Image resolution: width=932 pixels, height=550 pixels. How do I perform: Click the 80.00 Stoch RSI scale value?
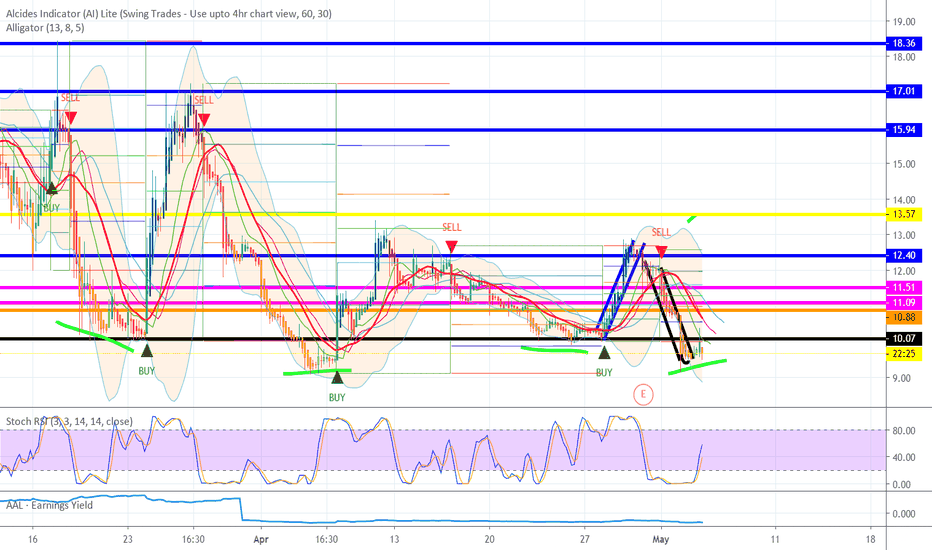point(903,430)
